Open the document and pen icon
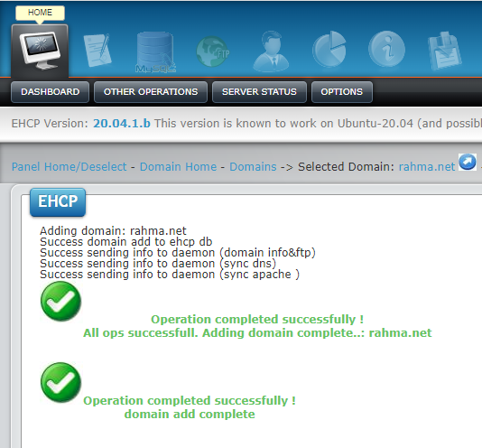 pos(97,51)
